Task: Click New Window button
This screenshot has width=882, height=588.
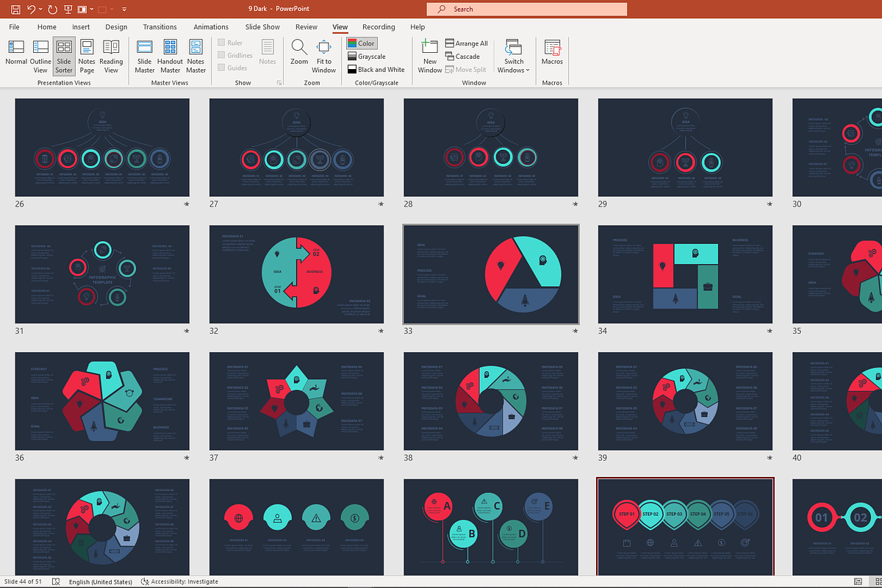Action: pyautogui.click(x=430, y=55)
